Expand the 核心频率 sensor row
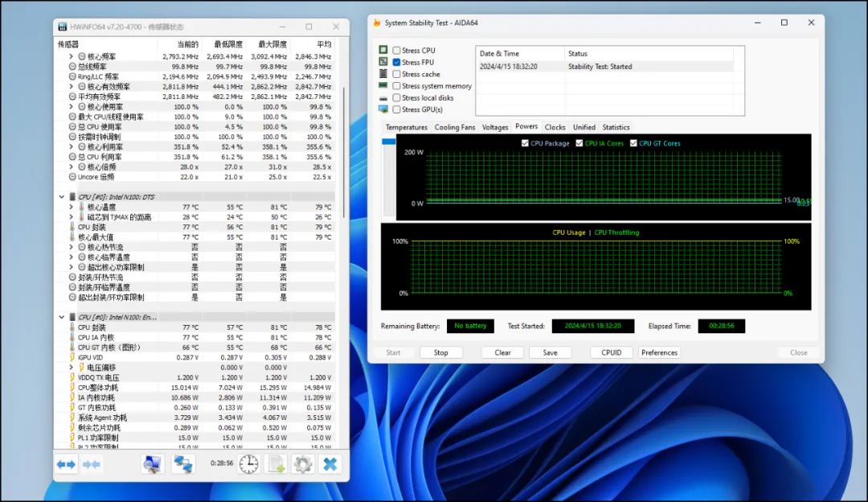 (71, 56)
